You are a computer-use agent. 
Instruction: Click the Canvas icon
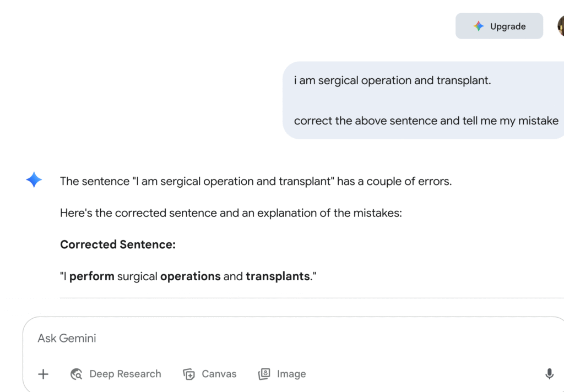[189, 374]
